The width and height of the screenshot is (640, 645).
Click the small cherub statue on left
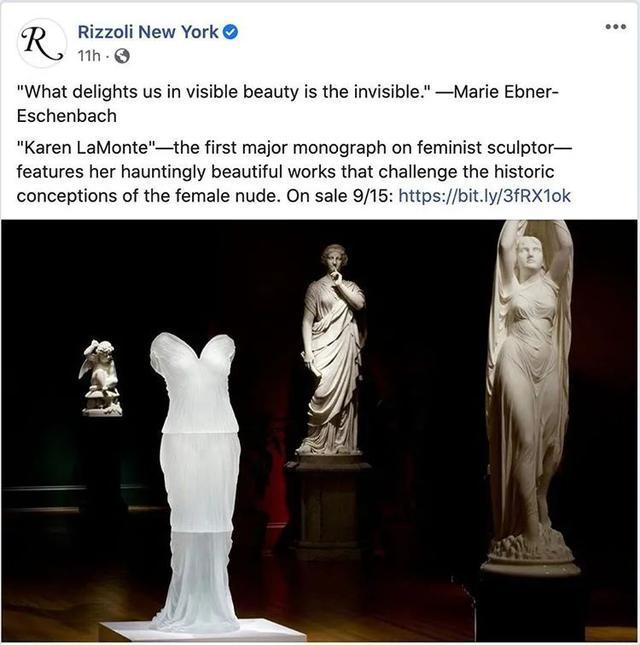coord(100,378)
